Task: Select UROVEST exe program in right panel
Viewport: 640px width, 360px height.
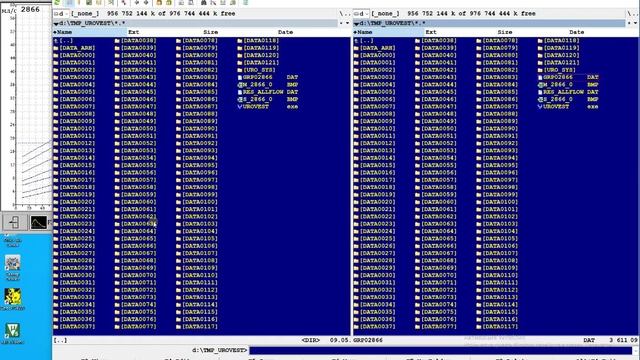Action: pyautogui.click(x=568, y=107)
